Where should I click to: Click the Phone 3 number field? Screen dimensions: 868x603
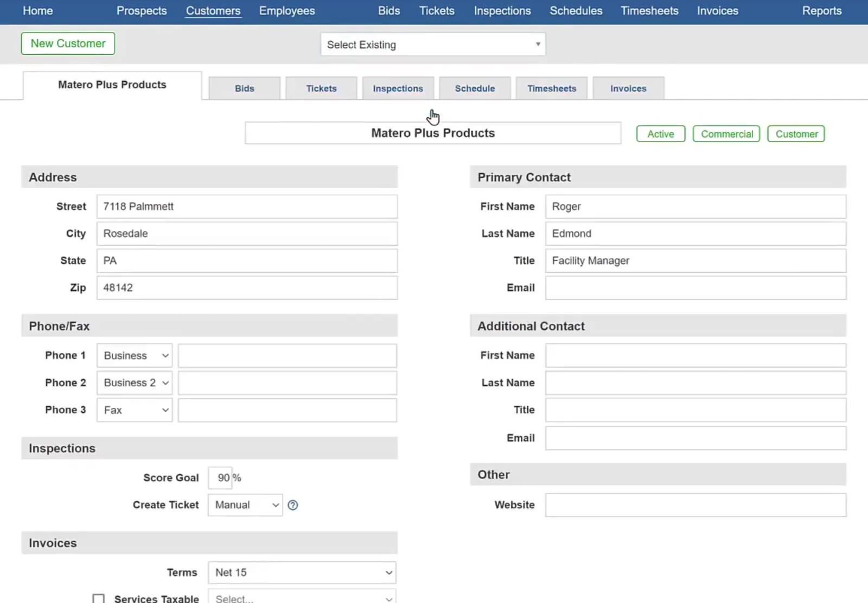[x=288, y=410]
